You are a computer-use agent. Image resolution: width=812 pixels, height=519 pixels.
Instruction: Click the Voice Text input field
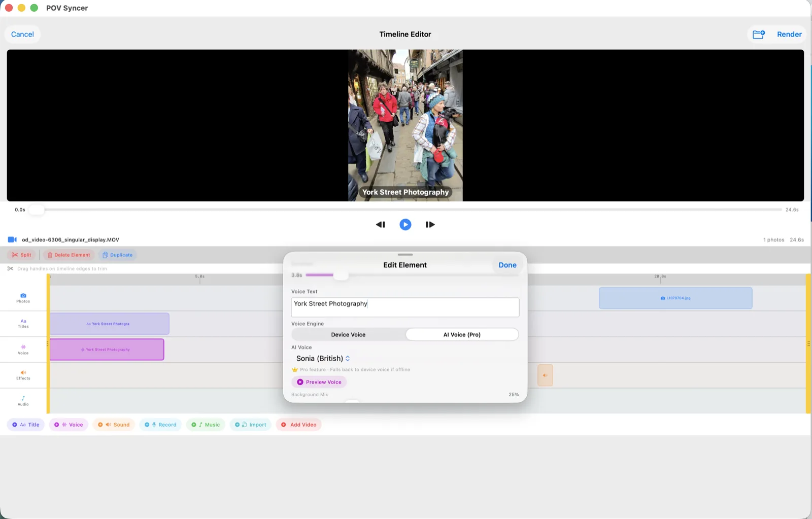pyautogui.click(x=405, y=307)
